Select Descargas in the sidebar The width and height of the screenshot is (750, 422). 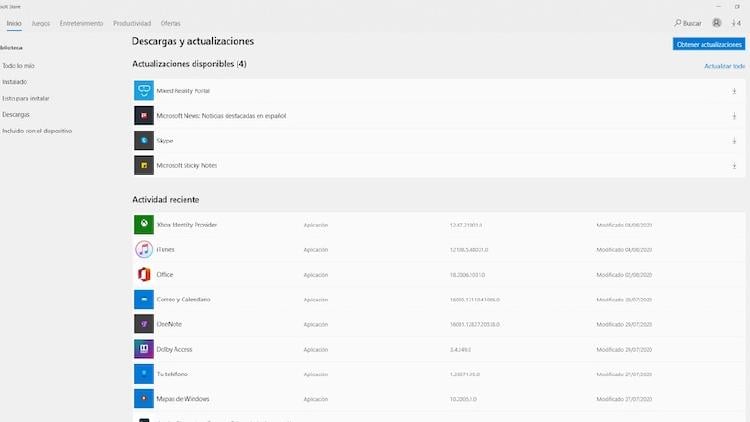16,114
